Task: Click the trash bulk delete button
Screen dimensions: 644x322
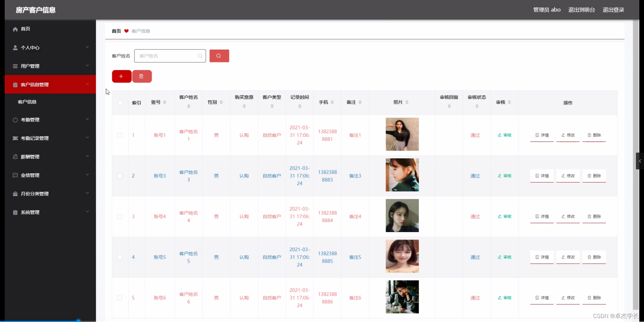Action: pos(142,76)
